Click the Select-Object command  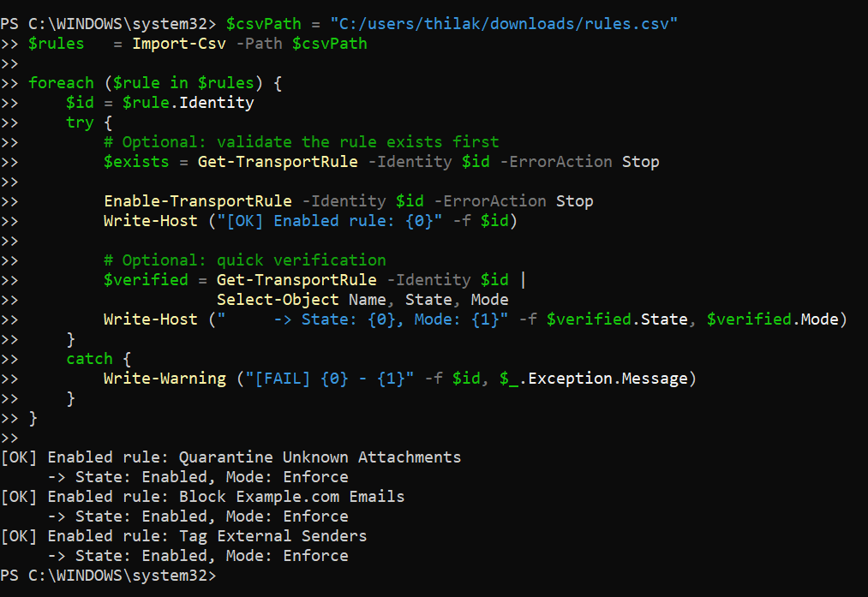coord(278,300)
